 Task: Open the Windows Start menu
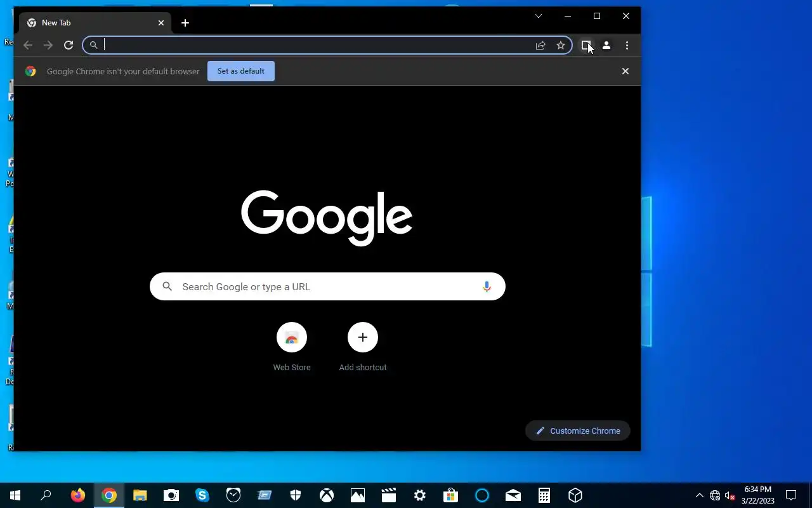tap(15, 495)
